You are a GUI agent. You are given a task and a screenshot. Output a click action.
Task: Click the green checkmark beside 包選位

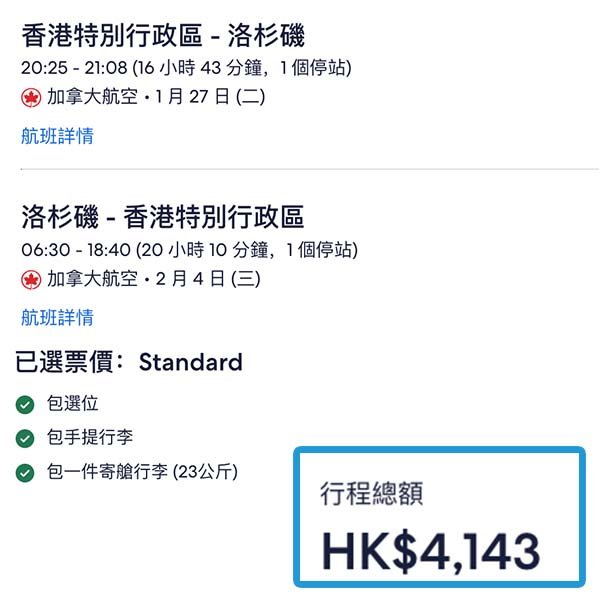pyautogui.click(x=25, y=405)
